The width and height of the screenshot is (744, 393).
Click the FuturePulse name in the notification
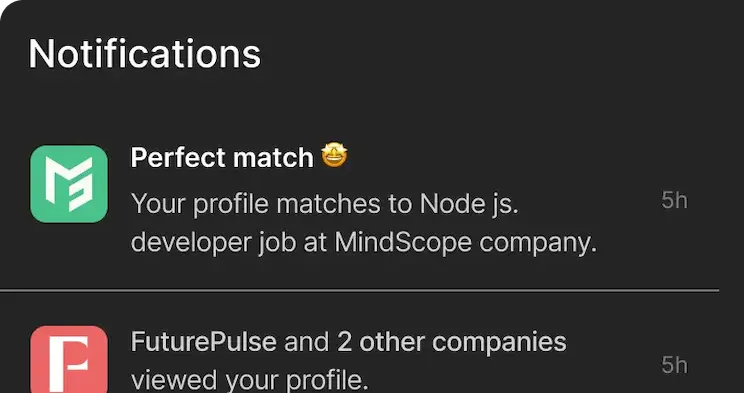[204, 342]
